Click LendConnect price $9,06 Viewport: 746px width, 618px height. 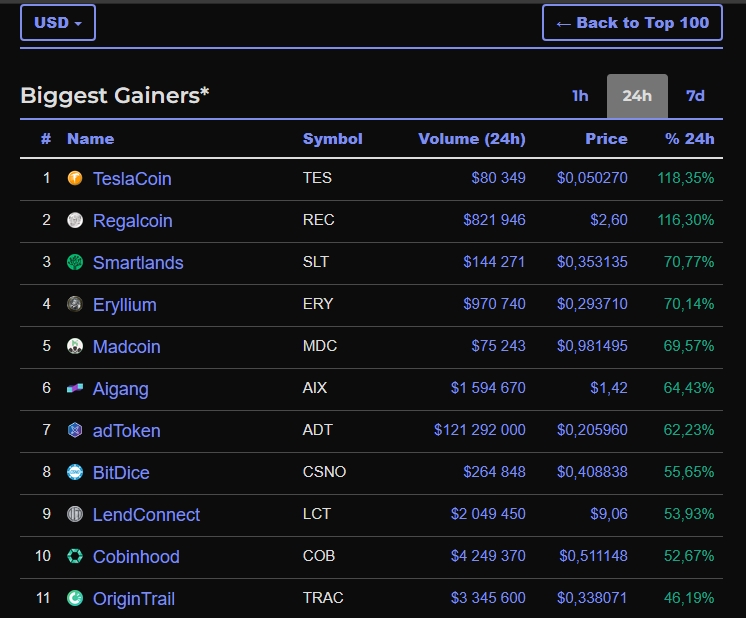pyautogui.click(x=609, y=514)
